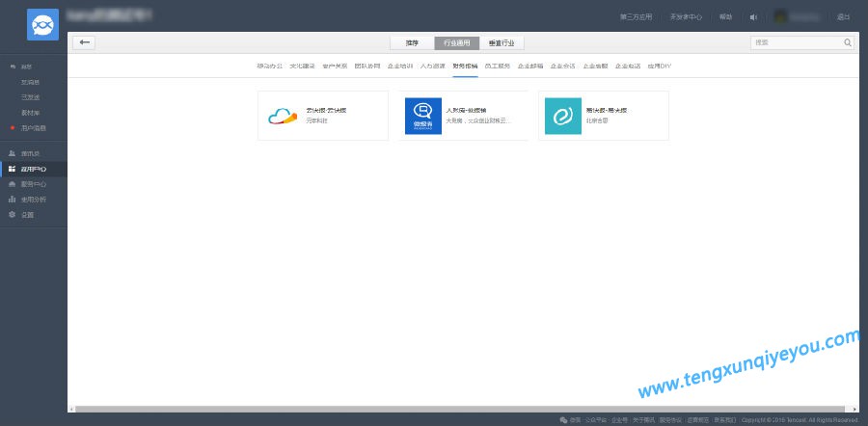The height and width of the screenshot is (426, 868).
Task: Switch to the 垂直行业 tab
Action: tap(502, 43)
